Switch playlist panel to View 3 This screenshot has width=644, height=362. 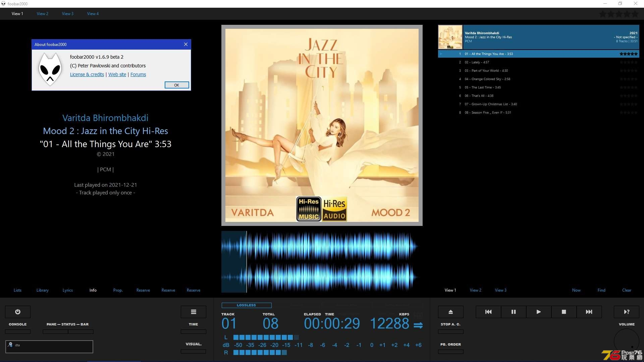click(501, 290)
